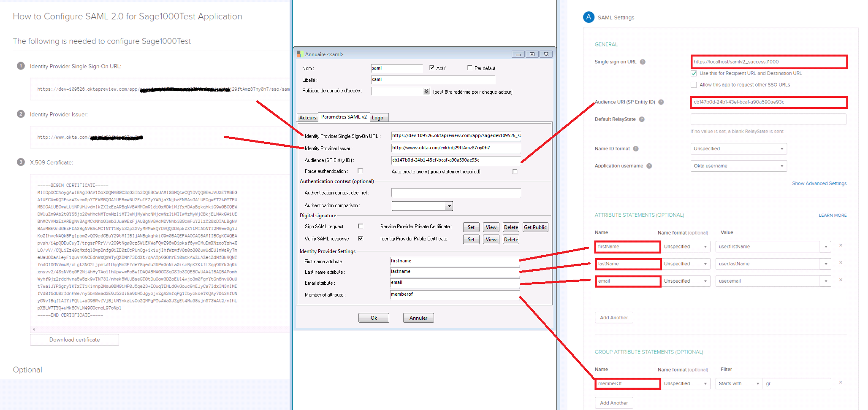Click Delete for Service Provider Private Certificate
Viewport: 868px width, 410px height.
511,227
